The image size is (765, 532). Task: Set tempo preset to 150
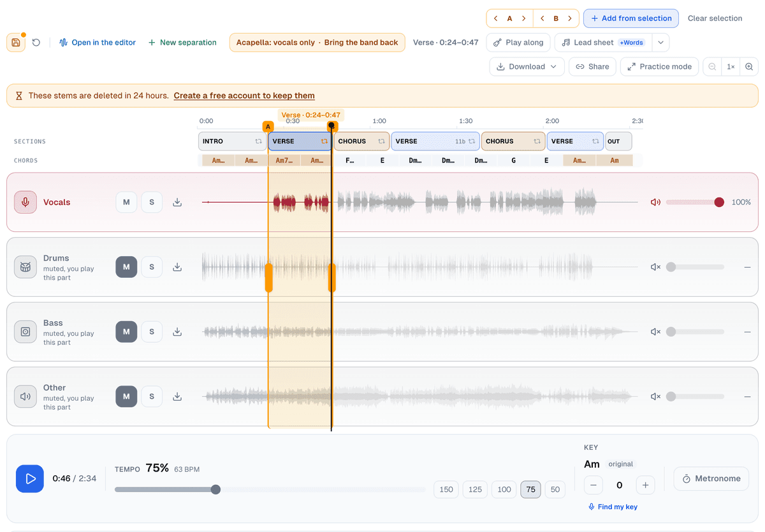point(446,489)
